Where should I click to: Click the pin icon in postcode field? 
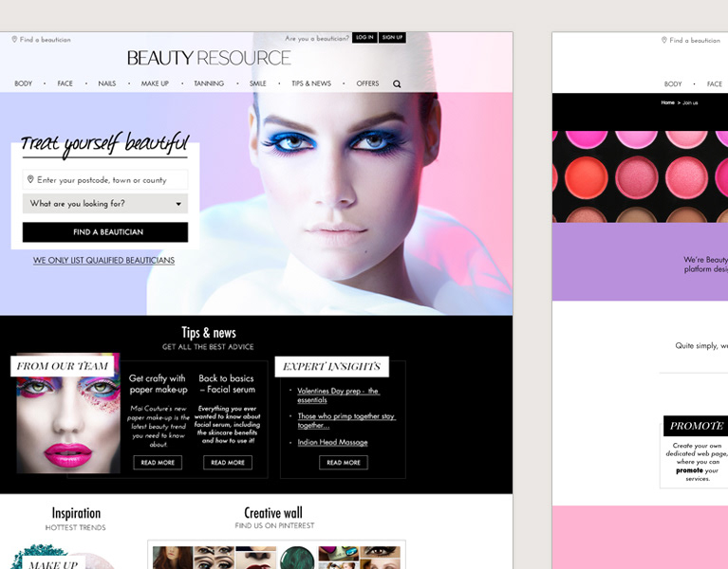pos(30,179)
